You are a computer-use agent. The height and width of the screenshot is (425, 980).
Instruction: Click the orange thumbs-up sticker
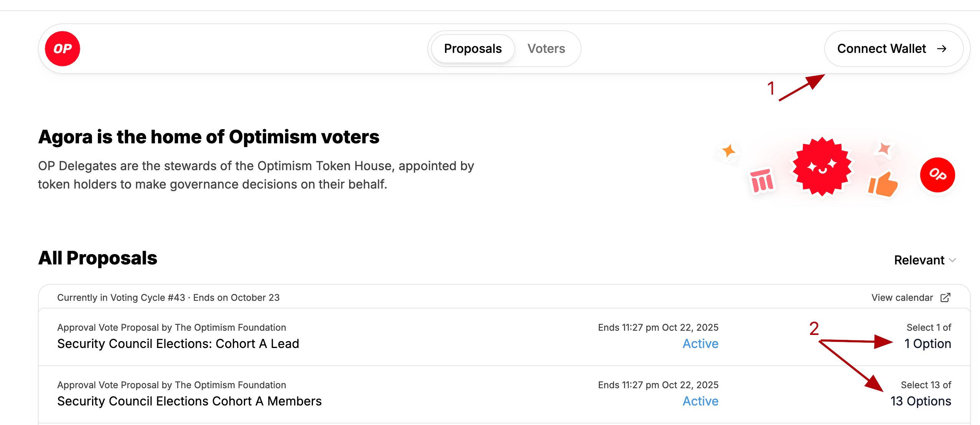point(883,184)
